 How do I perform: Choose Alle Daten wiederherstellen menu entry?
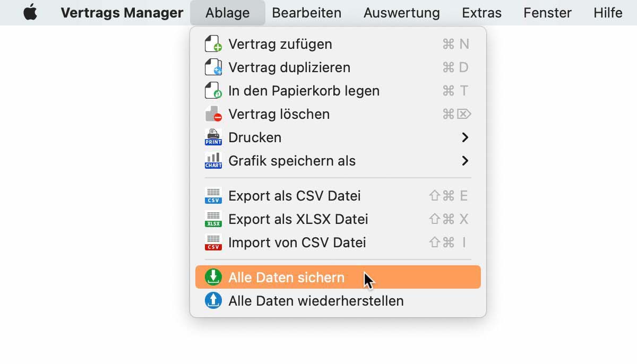316,301
